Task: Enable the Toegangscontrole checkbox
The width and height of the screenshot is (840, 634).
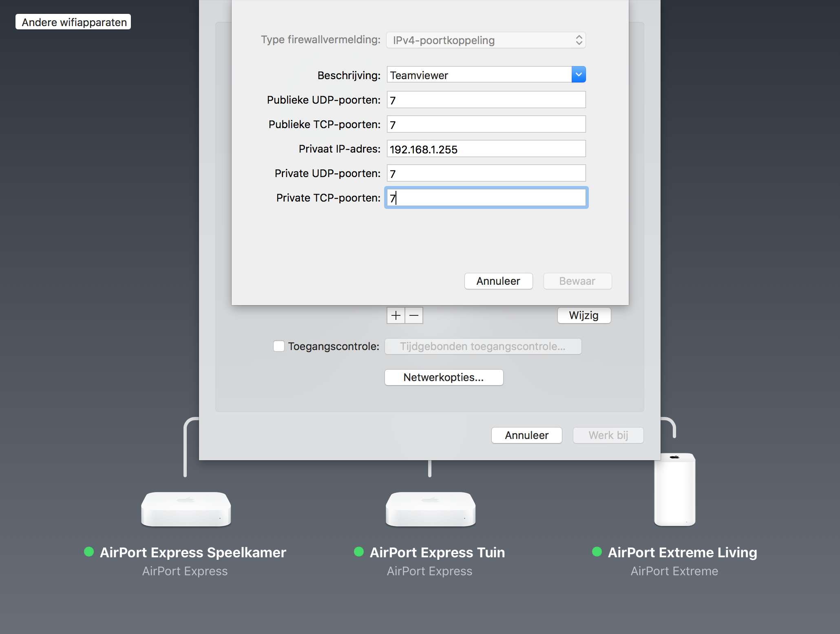Action: (x=279, y=346)
